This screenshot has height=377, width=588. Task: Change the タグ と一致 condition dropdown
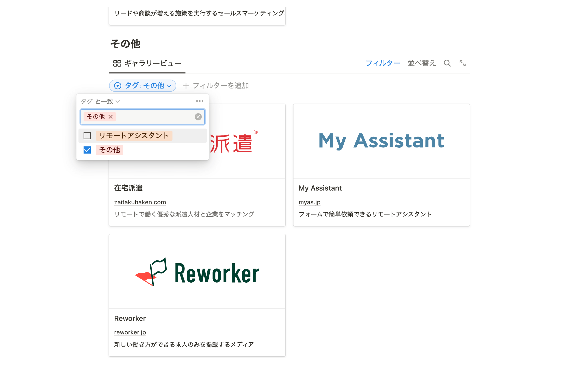click(100, 102)
